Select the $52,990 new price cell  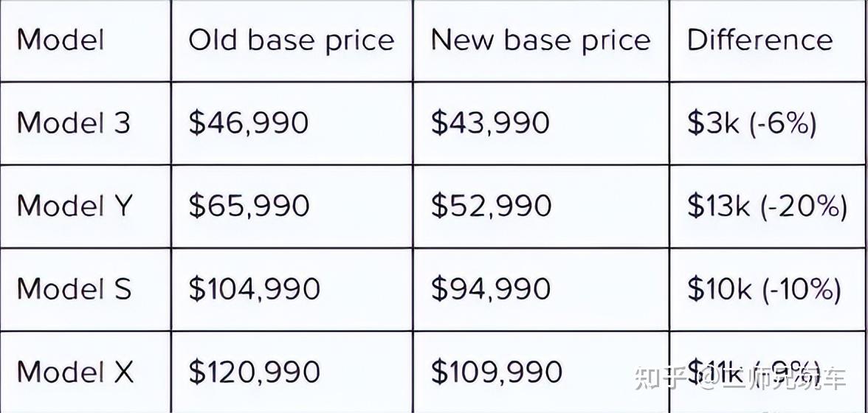(491, 206)
